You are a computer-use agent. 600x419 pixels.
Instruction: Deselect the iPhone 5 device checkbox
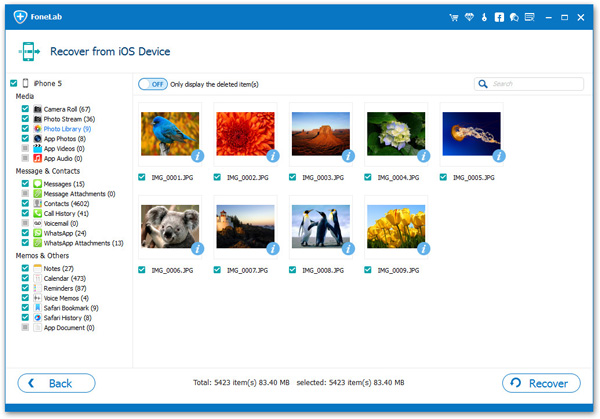14,83
